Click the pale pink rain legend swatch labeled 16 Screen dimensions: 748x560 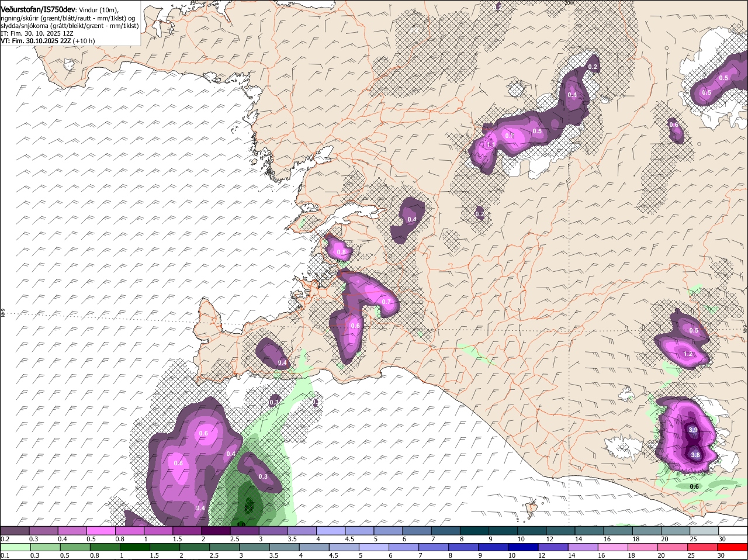click(613, 547)
